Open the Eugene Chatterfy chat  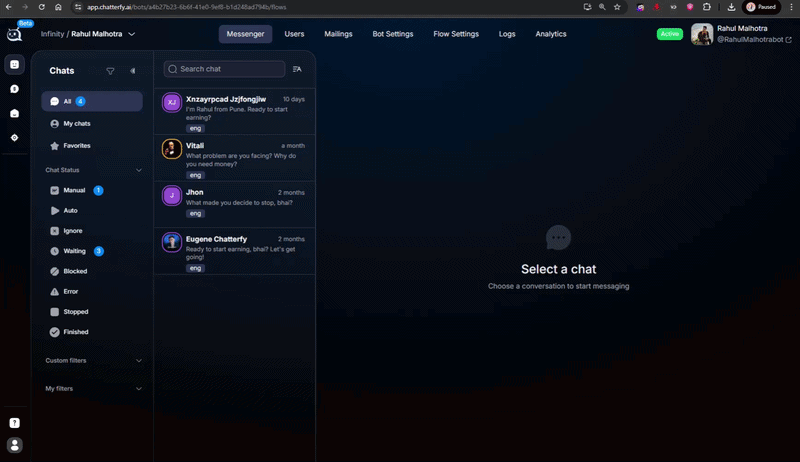(235, 251)
